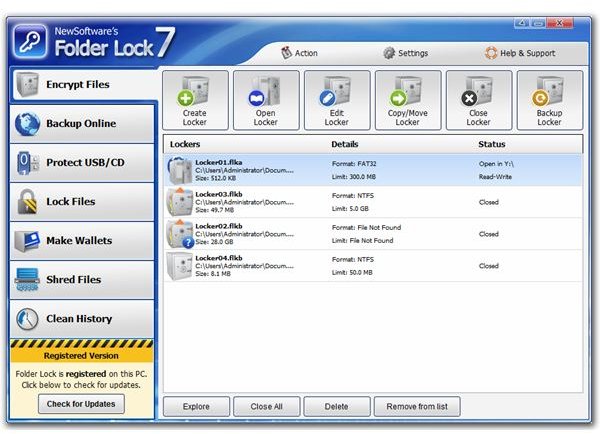
Task: Open the Help & Support menu
Action: pyautogui.click(x=520, y=53)
